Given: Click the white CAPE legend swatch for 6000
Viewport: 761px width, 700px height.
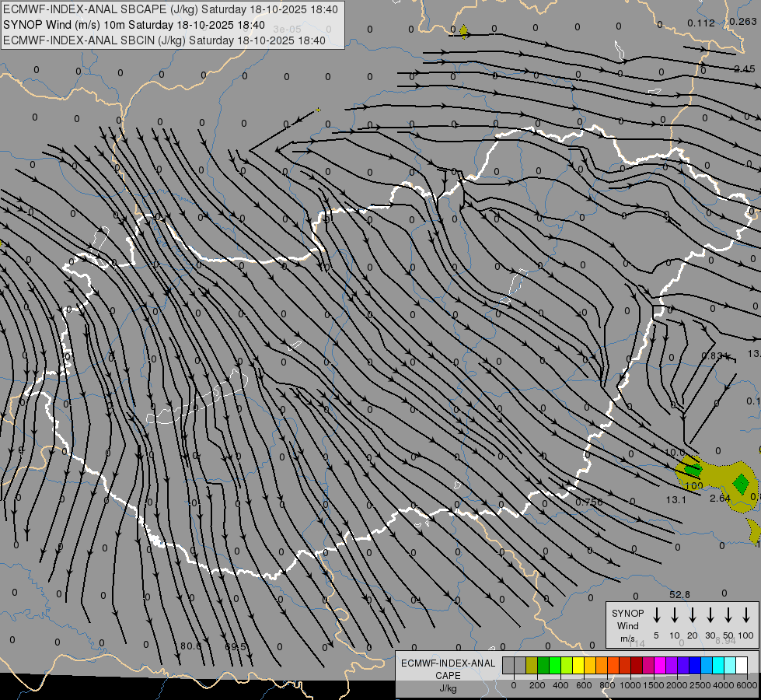Looking at the screenshot, I should point(742,665).
